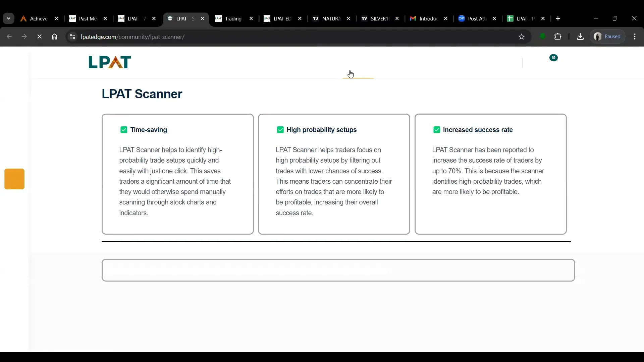
Task: Click the green ad-blocker extension icon
Action: (543, 37)
